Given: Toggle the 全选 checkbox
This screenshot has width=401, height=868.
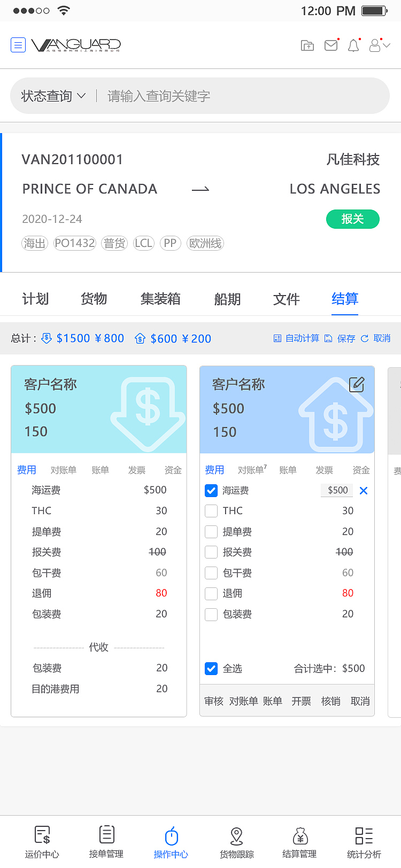Looking at the screenshot, I should click(x=211, y=669).
